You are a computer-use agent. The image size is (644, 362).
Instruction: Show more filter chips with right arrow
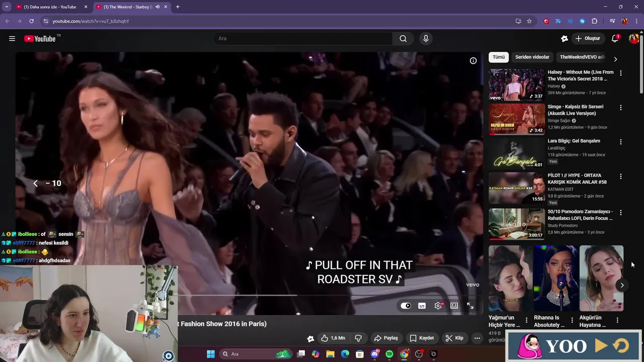(x=615, y=59)
